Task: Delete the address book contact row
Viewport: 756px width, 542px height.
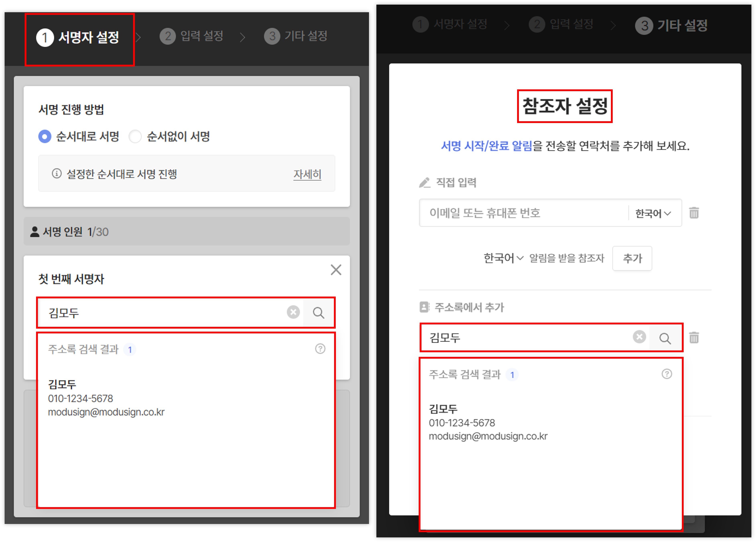Action: pyautogui.click(x=694, y=338)
